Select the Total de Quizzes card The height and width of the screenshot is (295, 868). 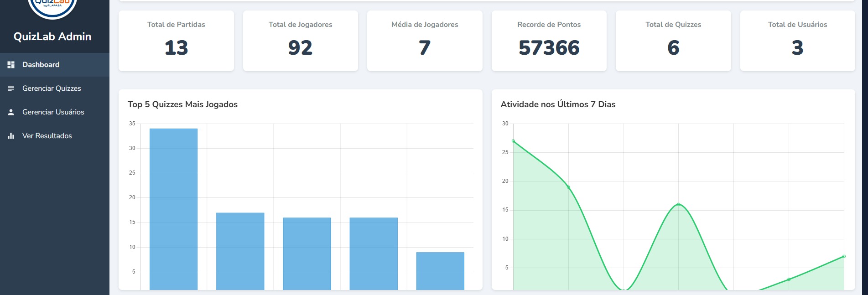click(x=673, y=41)
